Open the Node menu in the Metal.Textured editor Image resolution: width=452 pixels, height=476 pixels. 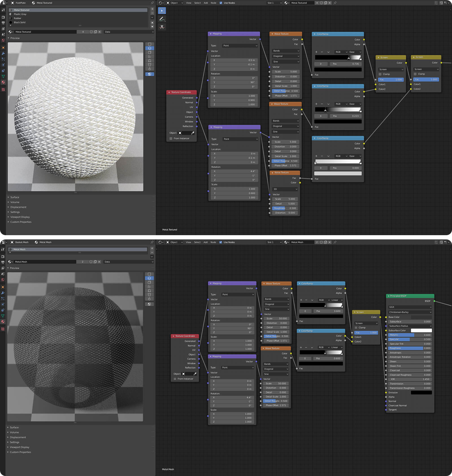213,3
